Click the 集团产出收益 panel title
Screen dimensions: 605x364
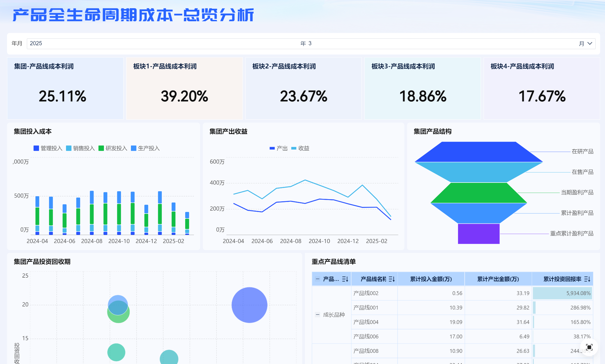coord(229,132)
